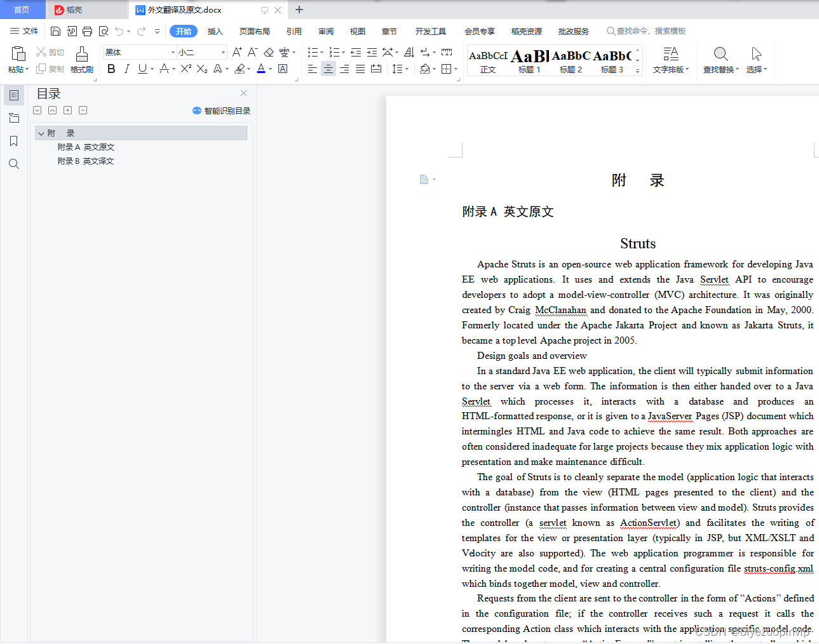Expand the bullet list dropdown arrow
Image resolution: width=819 pixels, height=644 pixels.
coord(322,53)
